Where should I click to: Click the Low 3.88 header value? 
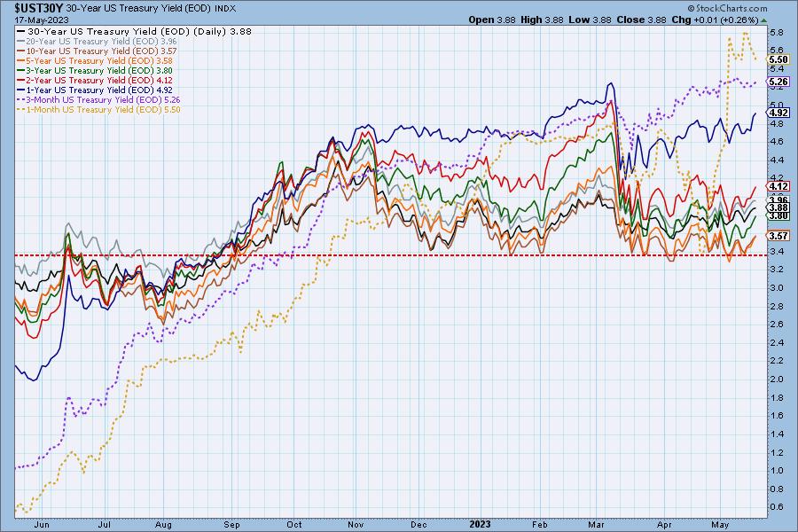(590, 20)
